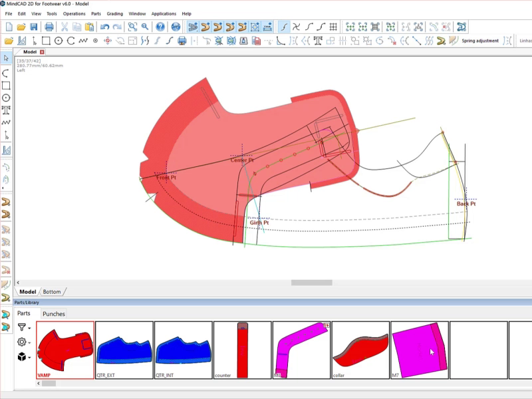Viewport: 532px width, 399px height.
Task: Redo the last undone action
Action: click(117, 27)
